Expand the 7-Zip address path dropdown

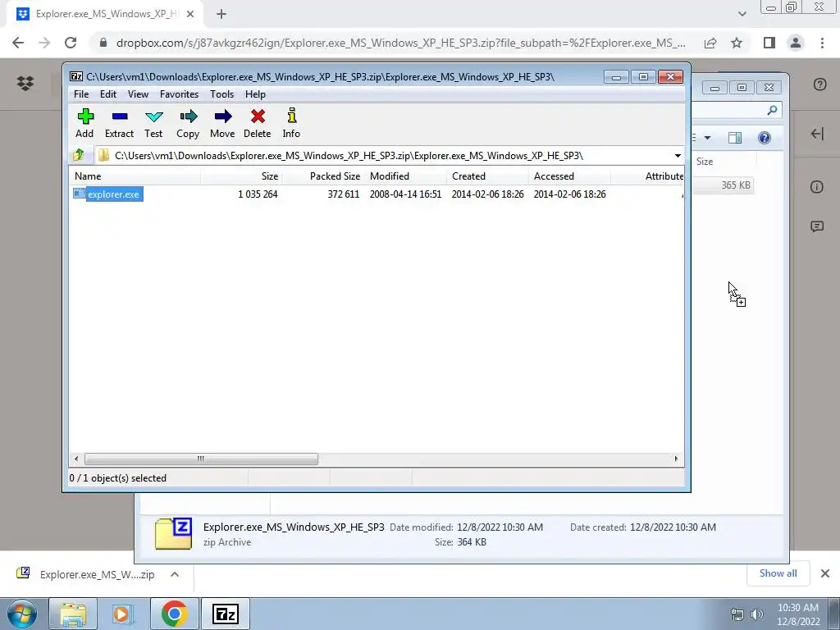coord(678,156)
